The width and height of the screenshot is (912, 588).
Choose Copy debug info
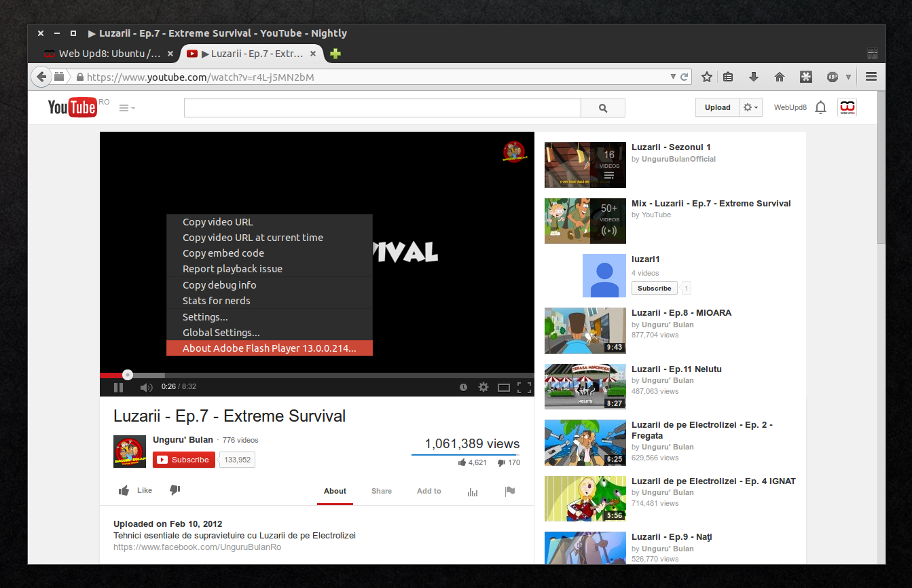coord(270,285)
